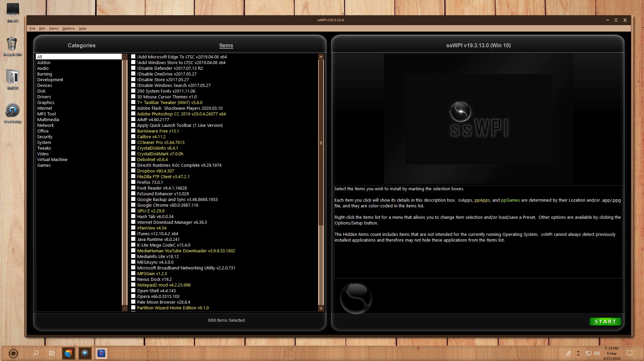Image resolution: width=644 pixels, height=361 pixels.
Task: Click the Windows Start orb
Action: click(13, 353)
